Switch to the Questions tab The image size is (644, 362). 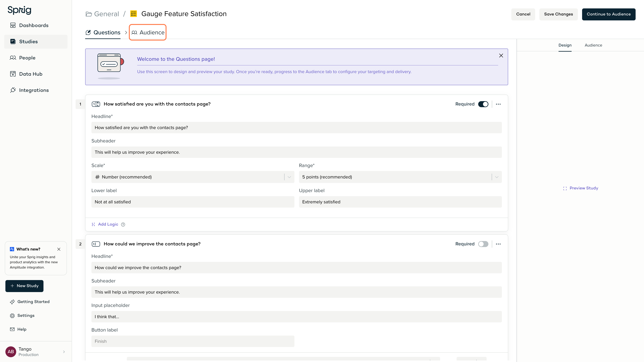[103, 33]
